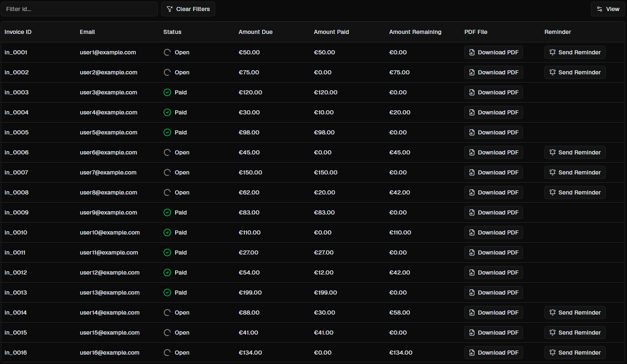Click the PDF file icon for in_0001
This screenshot has height=364, width=627.
pyautogui.click(x=472, y=52)
